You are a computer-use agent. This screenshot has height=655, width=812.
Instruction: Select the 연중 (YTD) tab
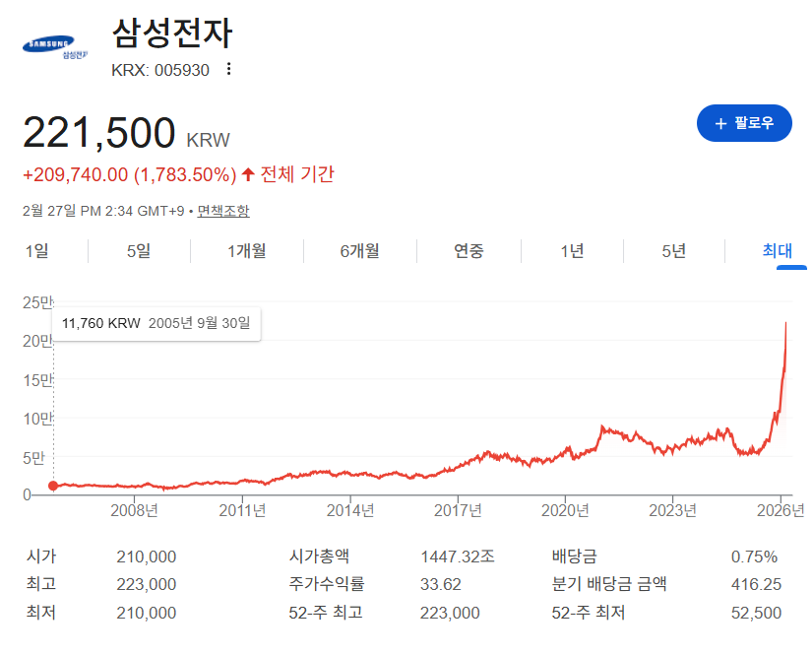(x=468, y=251)
